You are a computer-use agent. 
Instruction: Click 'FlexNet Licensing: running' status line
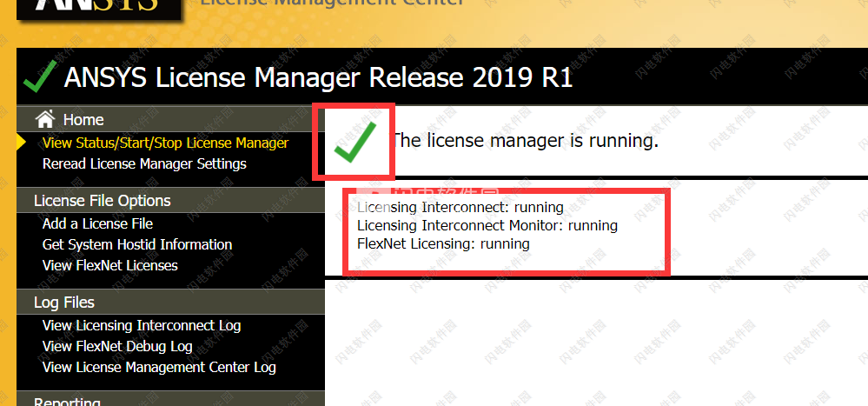443,243
